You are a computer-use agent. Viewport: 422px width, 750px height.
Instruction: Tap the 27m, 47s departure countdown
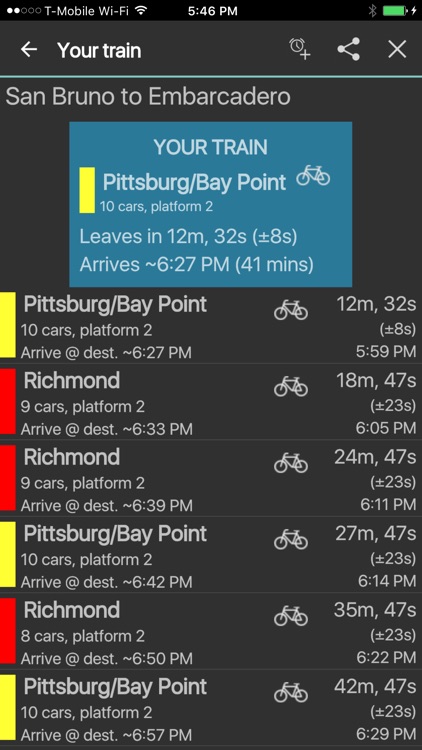click(x=376, y=533)
